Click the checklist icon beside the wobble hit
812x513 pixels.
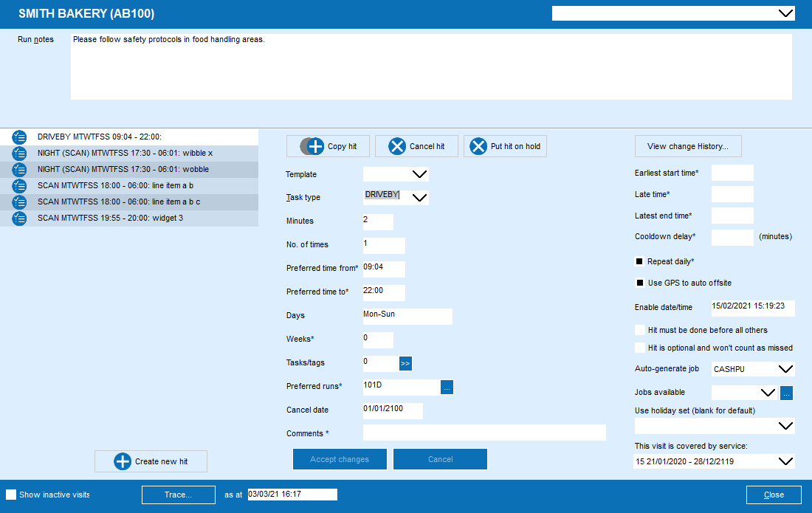click(19, 169)
